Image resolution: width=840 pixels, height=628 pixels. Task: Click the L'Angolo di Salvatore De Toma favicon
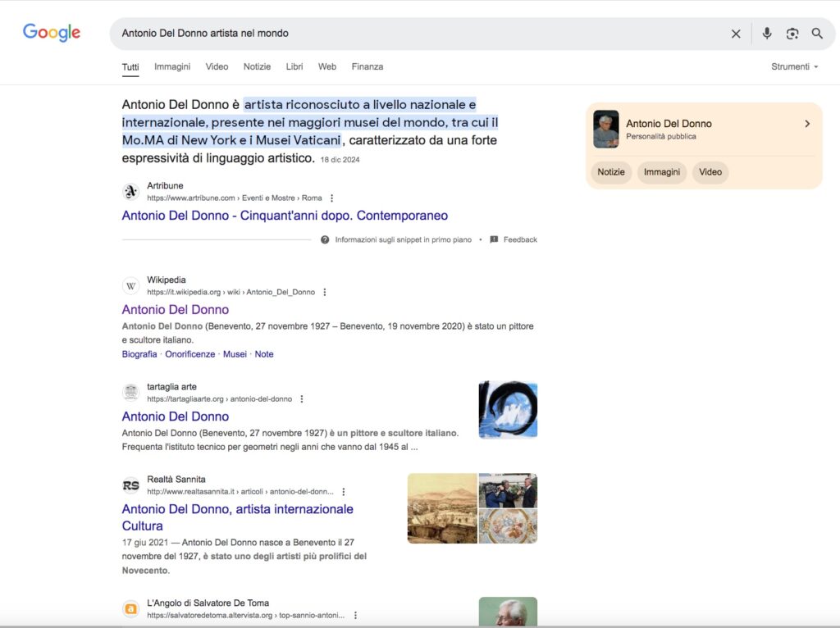click(130, 608)
